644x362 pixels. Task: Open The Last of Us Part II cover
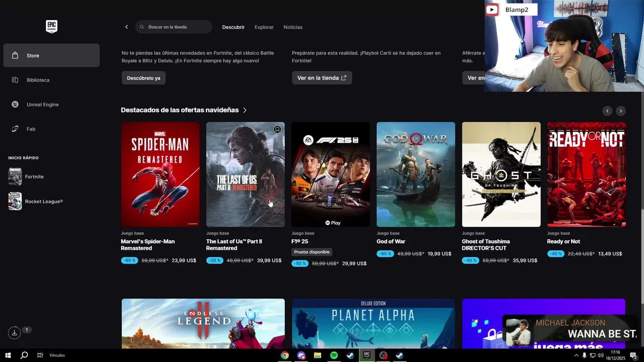click(x=246, y=174)
